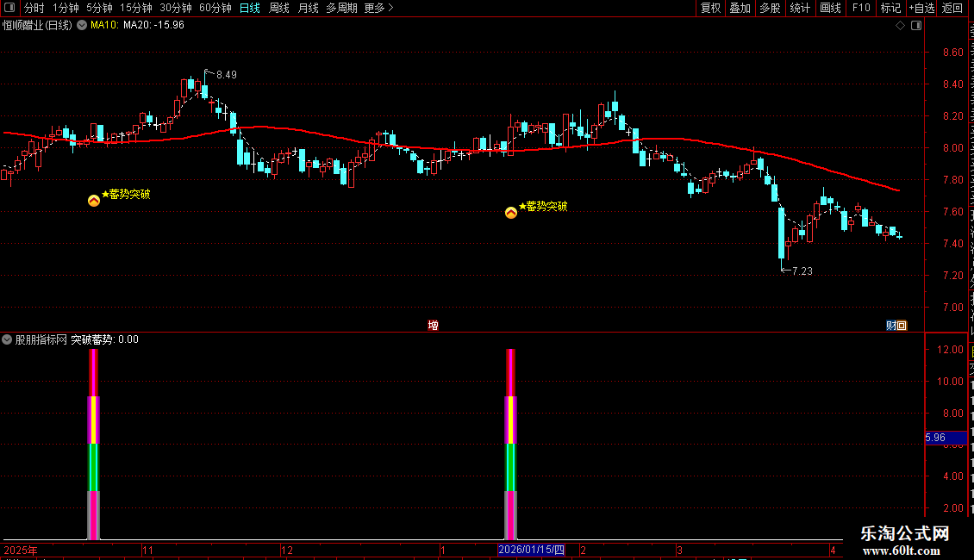Click the panel layout icon at top-left
This screenshot has width=974, height=560.
tap(9, 8)
